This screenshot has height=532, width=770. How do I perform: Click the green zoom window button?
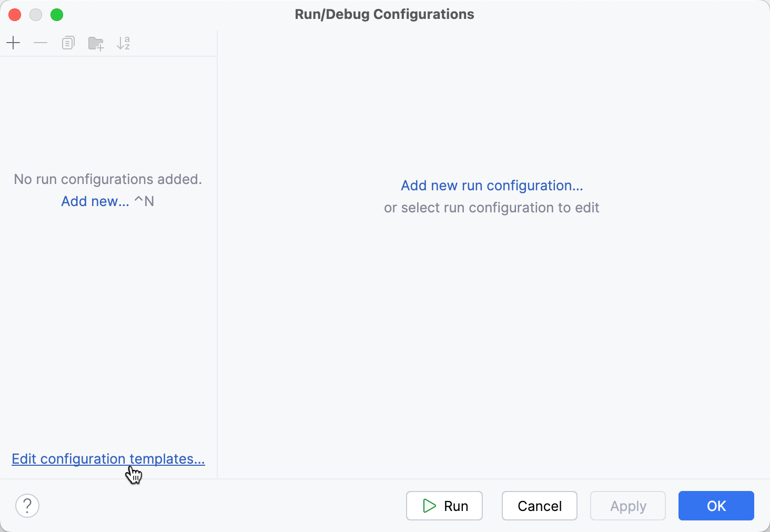click(x=57, y=15)
